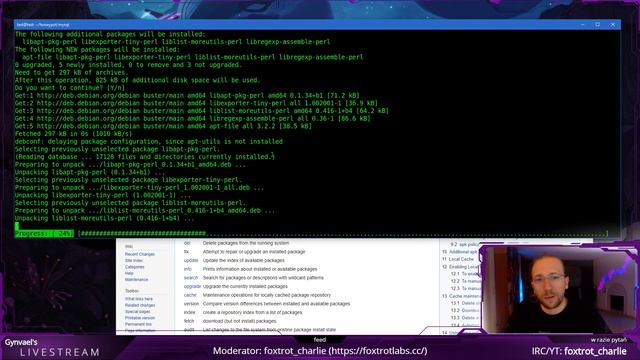The image size is (640, 360).
Task: Open Recent Changes link in wiki sidebar
Action: [x=140, y=254]
